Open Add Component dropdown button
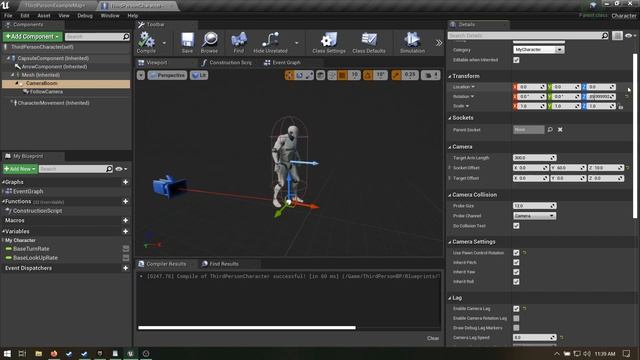640x360 pixels. [x=33, y=37]
